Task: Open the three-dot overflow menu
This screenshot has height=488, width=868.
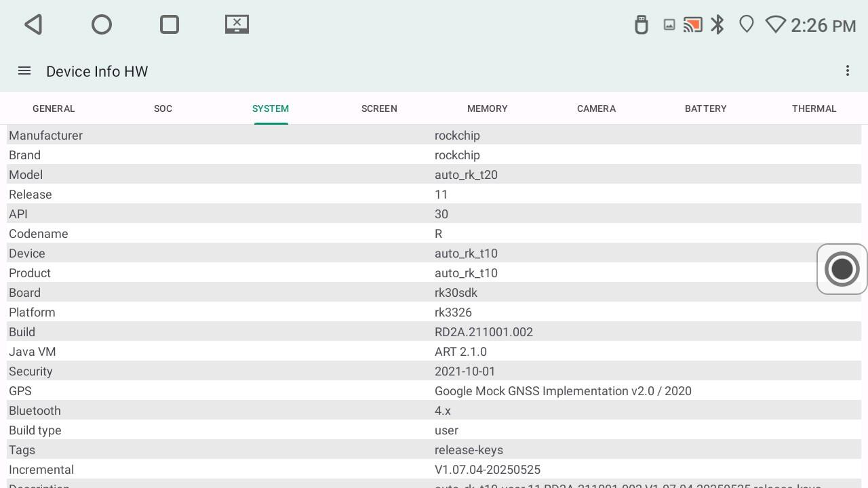Action: click(x=847, y=71)
